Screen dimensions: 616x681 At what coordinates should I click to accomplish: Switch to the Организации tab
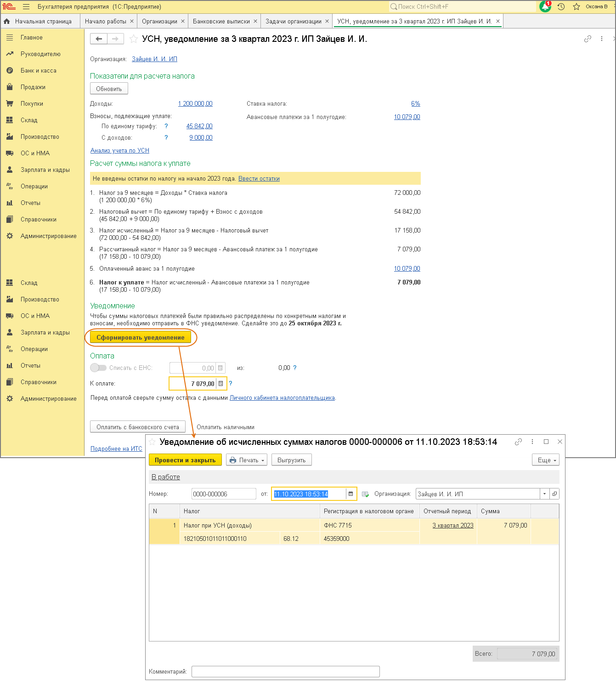(159, 21)
